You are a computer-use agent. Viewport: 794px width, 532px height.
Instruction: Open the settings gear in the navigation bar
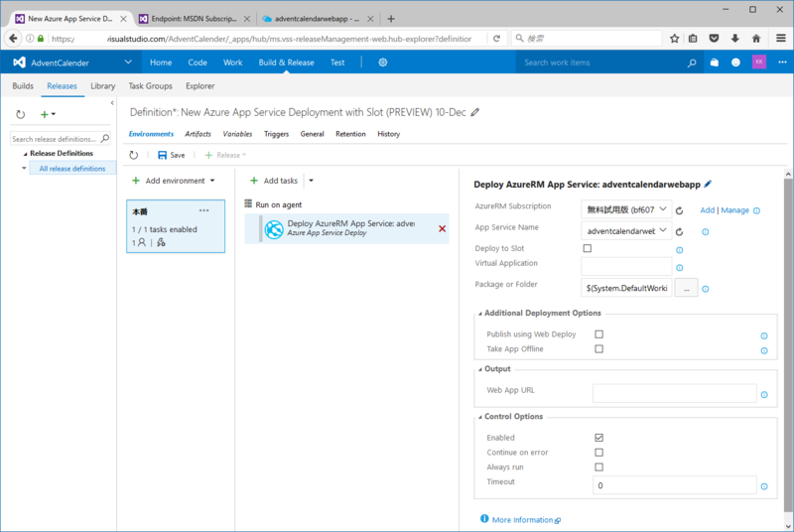coord(383,63)
